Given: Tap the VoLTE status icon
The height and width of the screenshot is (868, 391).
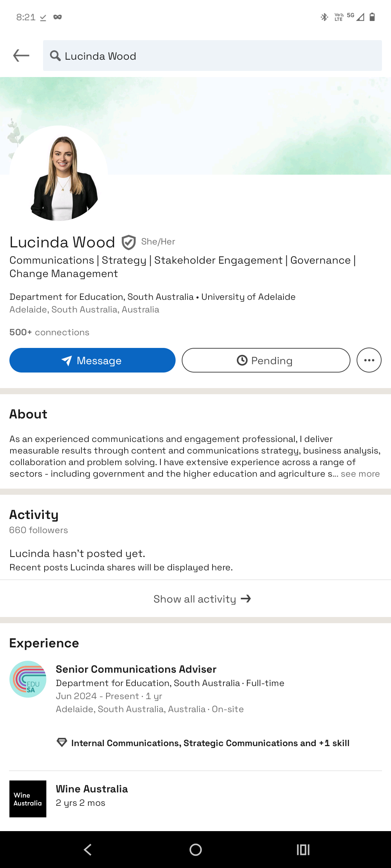Looking at the screenshot, I should pyautogui.click(x=339, y=17).
